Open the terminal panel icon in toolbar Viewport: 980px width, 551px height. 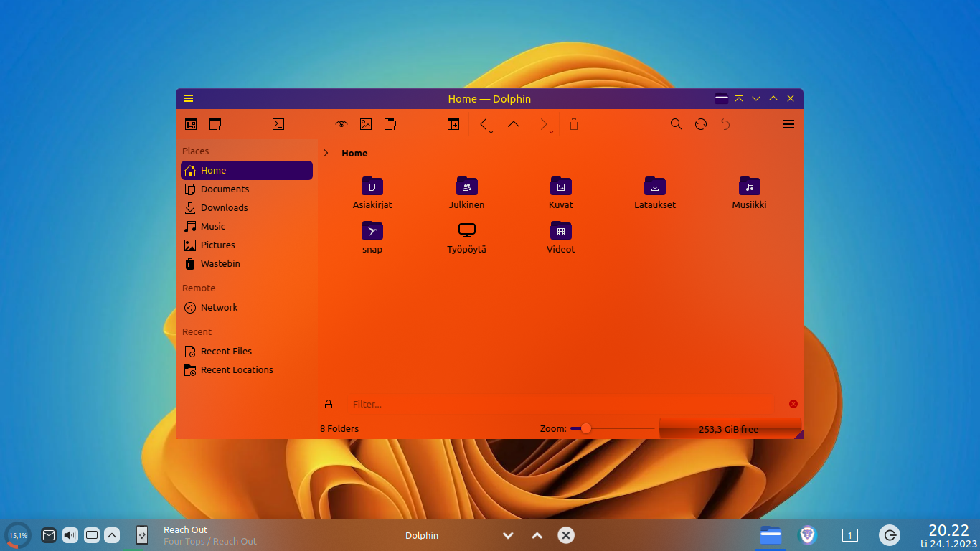(x=278, y=124)
